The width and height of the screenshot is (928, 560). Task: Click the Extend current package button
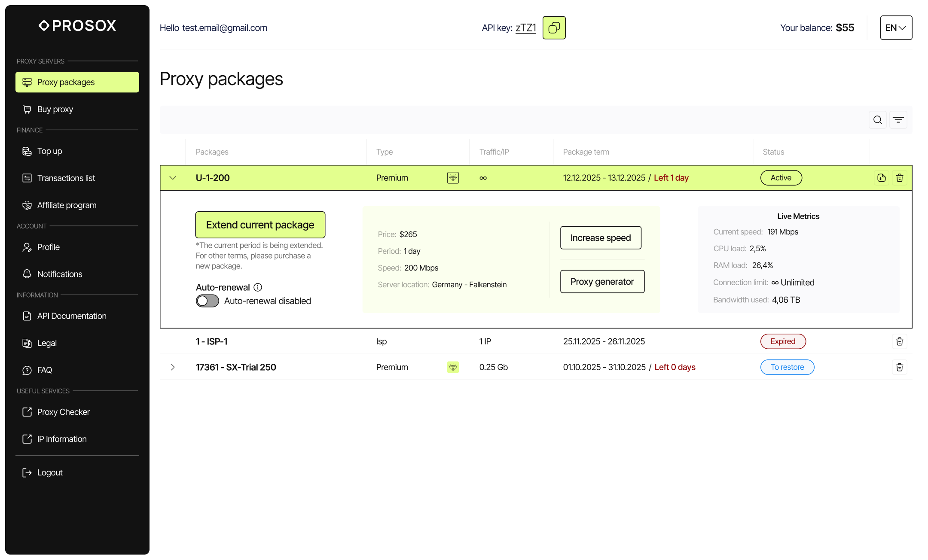click(x=260, y=225)
